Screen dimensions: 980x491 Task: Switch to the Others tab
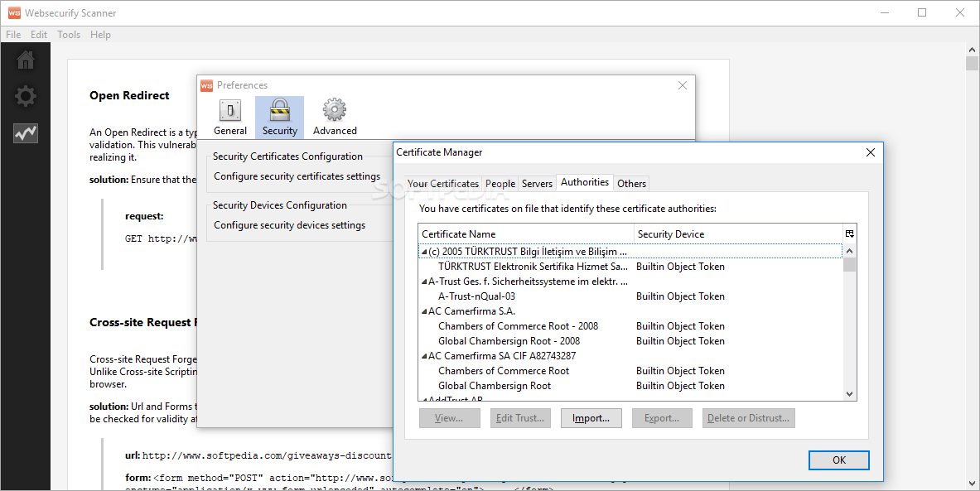[631, 184]
